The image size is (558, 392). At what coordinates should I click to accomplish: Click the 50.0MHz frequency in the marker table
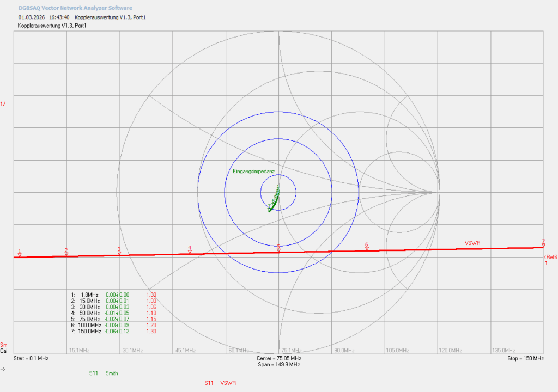coord(90,313)
